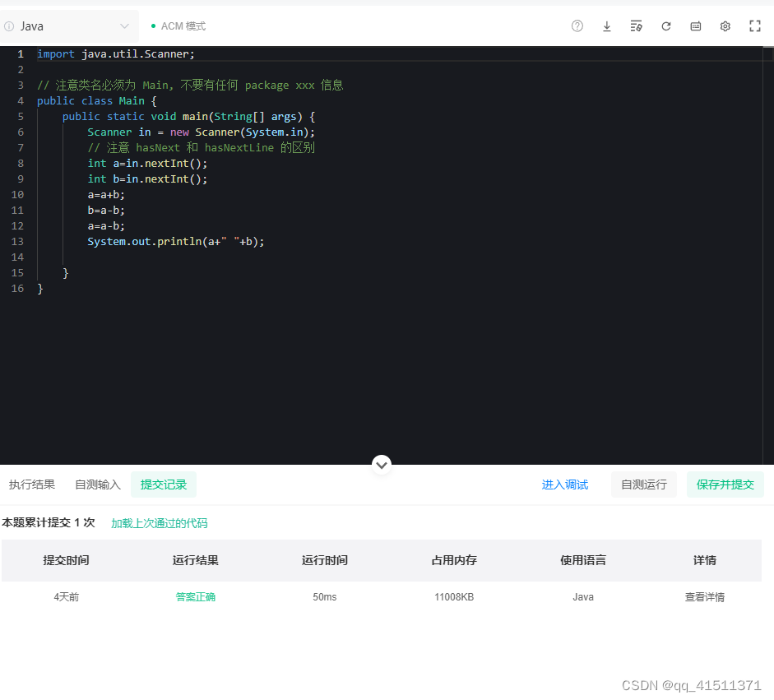Click line 11 b=a-b statement
The height and width of the screenshot is (700, 774).
[106, 211]
